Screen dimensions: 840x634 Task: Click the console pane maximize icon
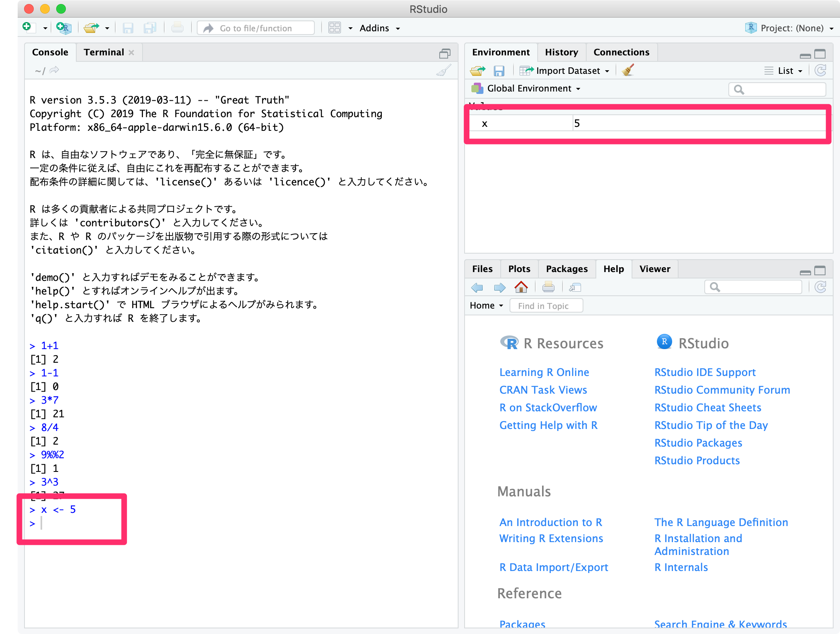pos(444,53)
